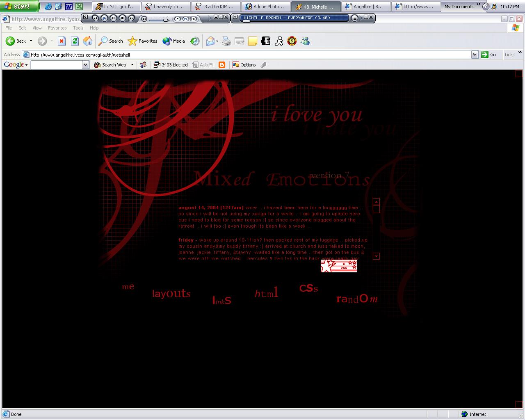Click the URL in the address bar

[80, 55]
